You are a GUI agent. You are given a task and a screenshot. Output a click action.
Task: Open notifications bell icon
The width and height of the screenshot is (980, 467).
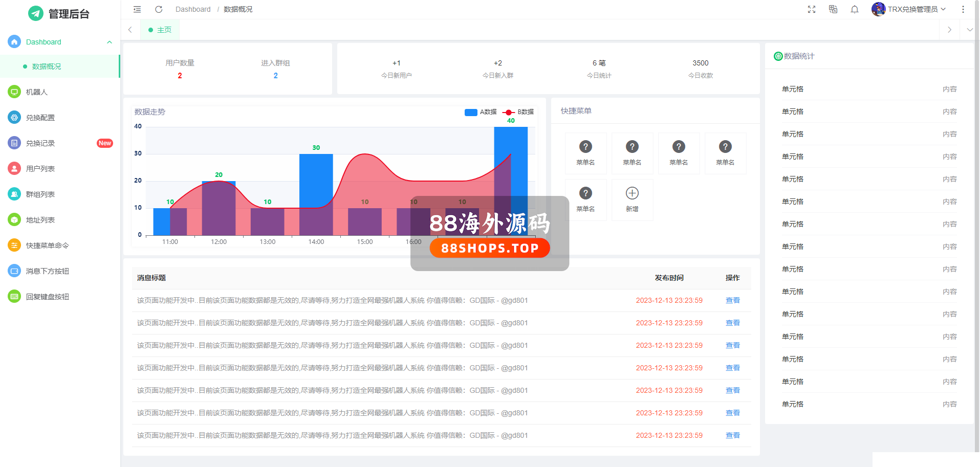[855, 9]
